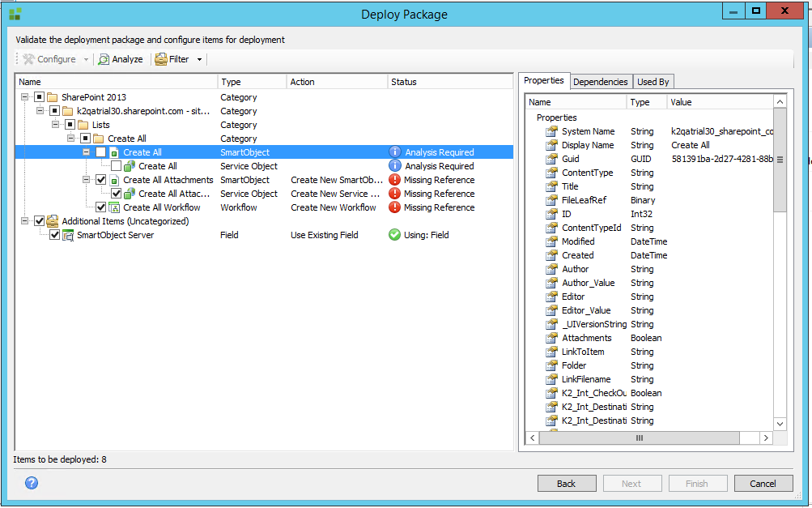The width and height of the screenshot is (812, 508).
Task: Open the Filter dropdown arrow
Action: pyautogui.click(x=199, y=59)
